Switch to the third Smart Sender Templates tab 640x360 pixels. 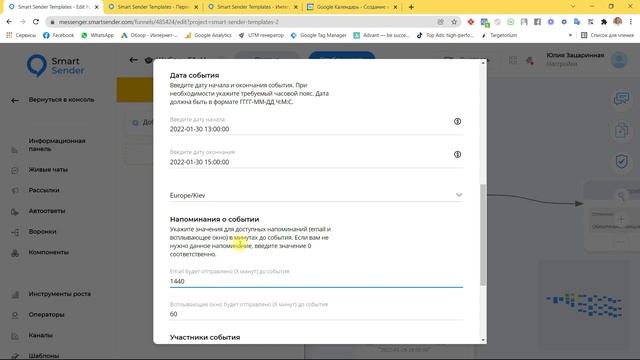[x=253, y=7]
